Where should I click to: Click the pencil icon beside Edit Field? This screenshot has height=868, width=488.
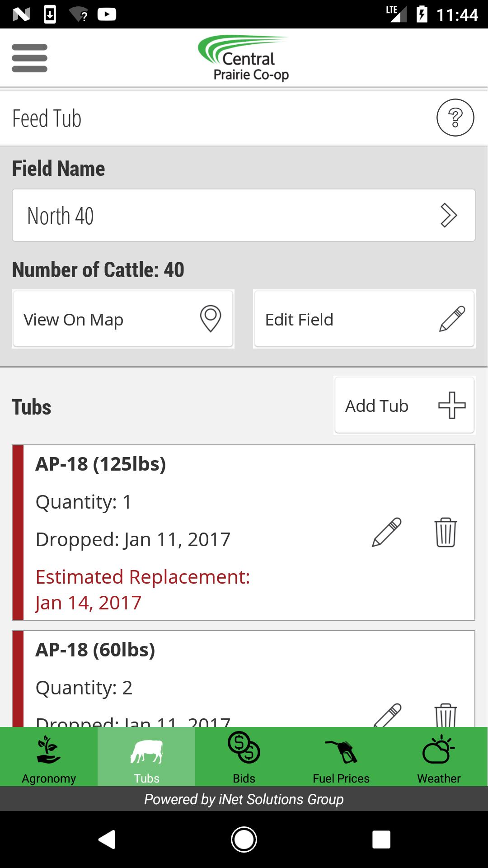(x=452, y=319)
